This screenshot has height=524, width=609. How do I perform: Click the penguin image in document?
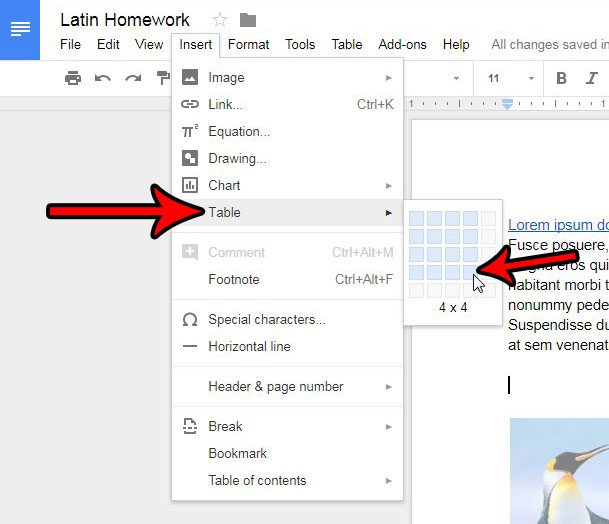(560, 470)
